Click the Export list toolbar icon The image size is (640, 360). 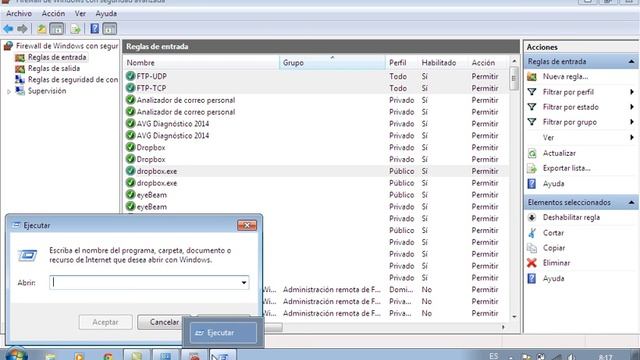pyautogui.click(x=76, y=29)
